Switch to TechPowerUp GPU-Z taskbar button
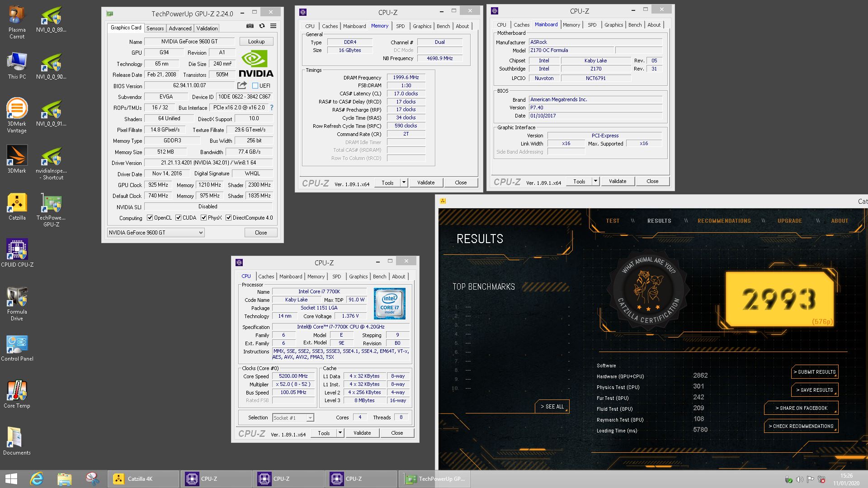 coord(435,479)
